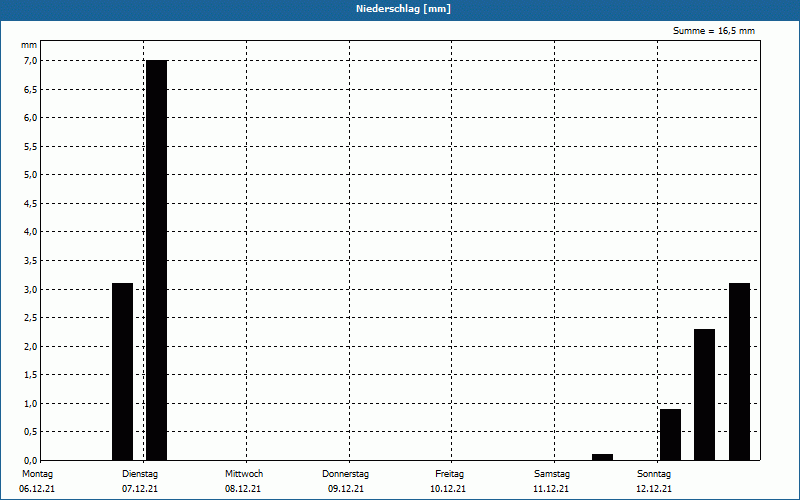
Task: Select the y-axis value '5,0'
Action: pos(30,175)
